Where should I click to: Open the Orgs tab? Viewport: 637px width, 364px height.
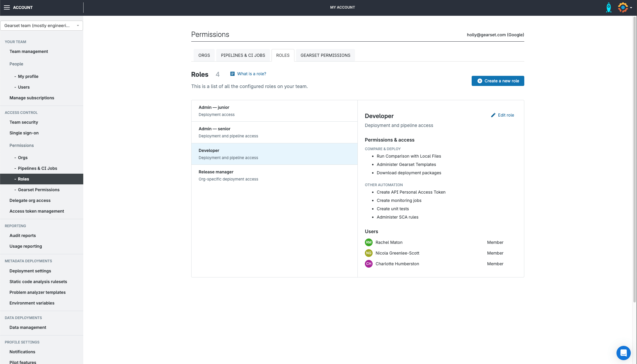204,55
